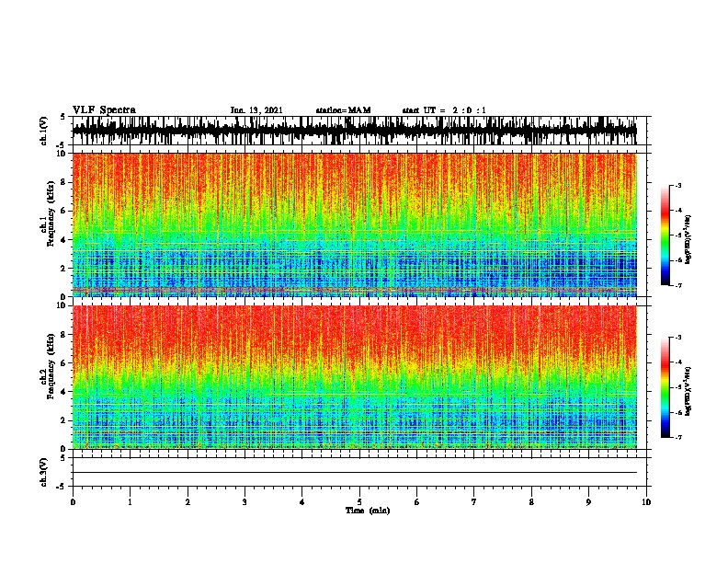Click the ch.2 frequency tick label "8"

pos(63,335)
